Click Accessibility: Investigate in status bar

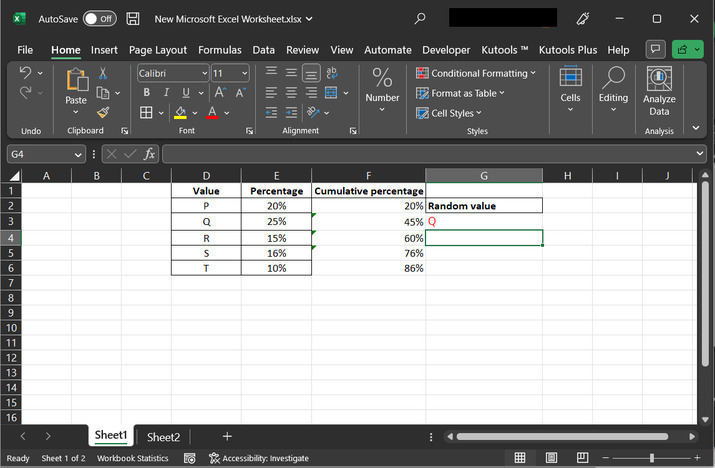click(x=258, y=458)
